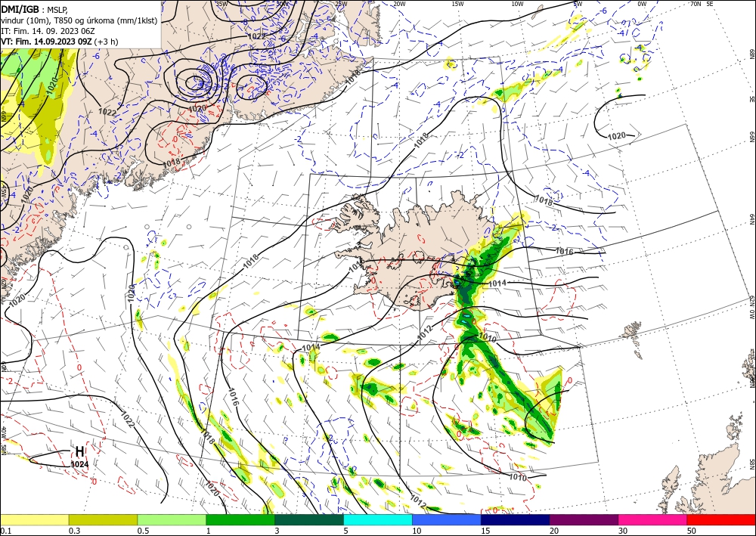Viewport: 756px width, 536px height.
Task: Click the 30W longitude label
Action: coord(283,3)
